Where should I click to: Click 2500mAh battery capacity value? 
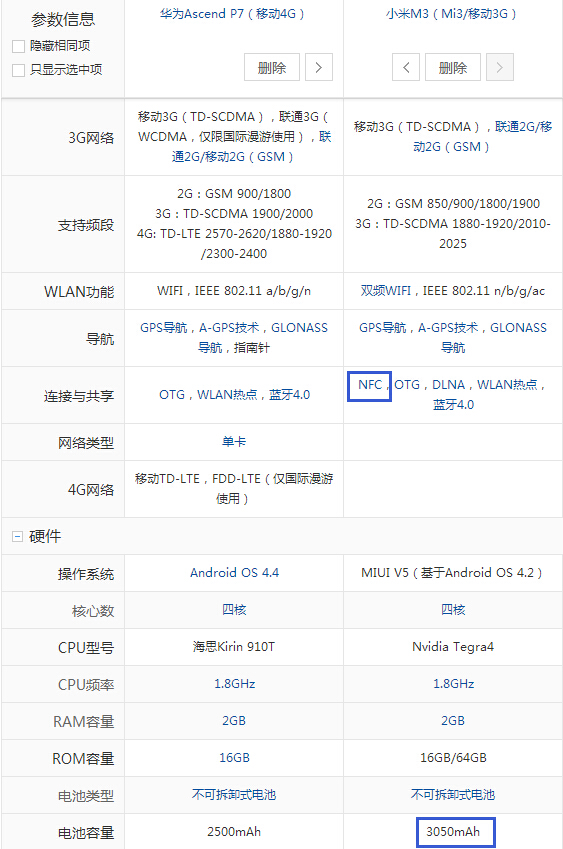[x=234, y=832]
